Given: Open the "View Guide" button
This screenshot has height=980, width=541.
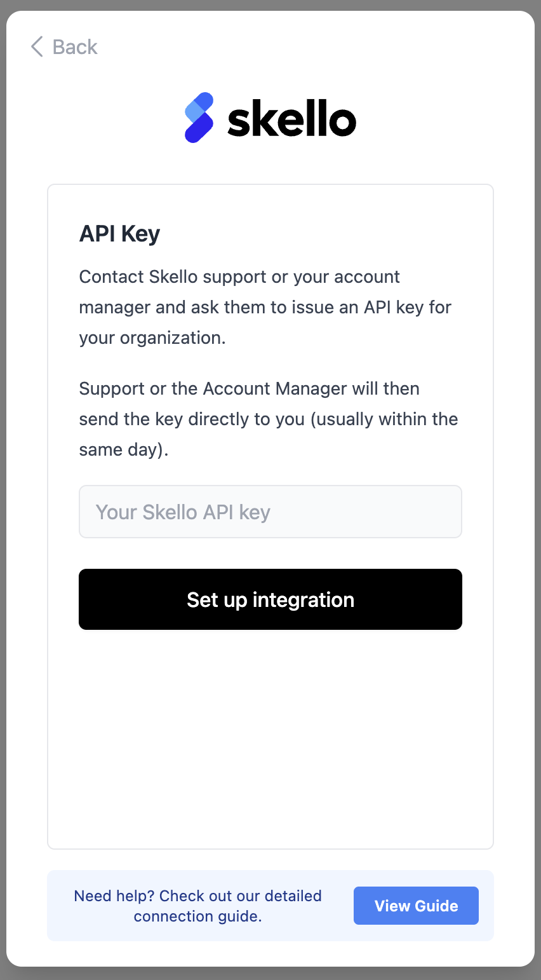Looking at the screenshot, I should [416, 906].
